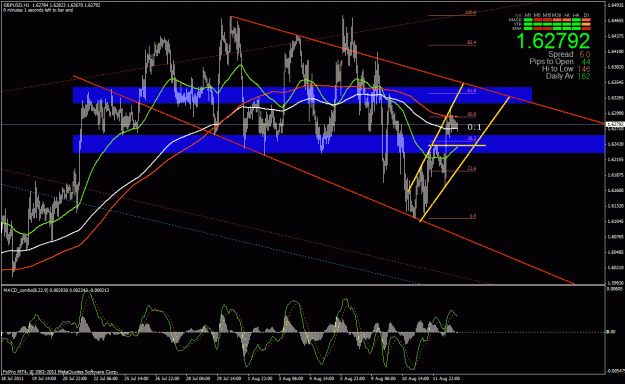Image resolution: width=625 pixels, height=384 pixels.
Task: Click the Spread label
Action: point(560,54)
